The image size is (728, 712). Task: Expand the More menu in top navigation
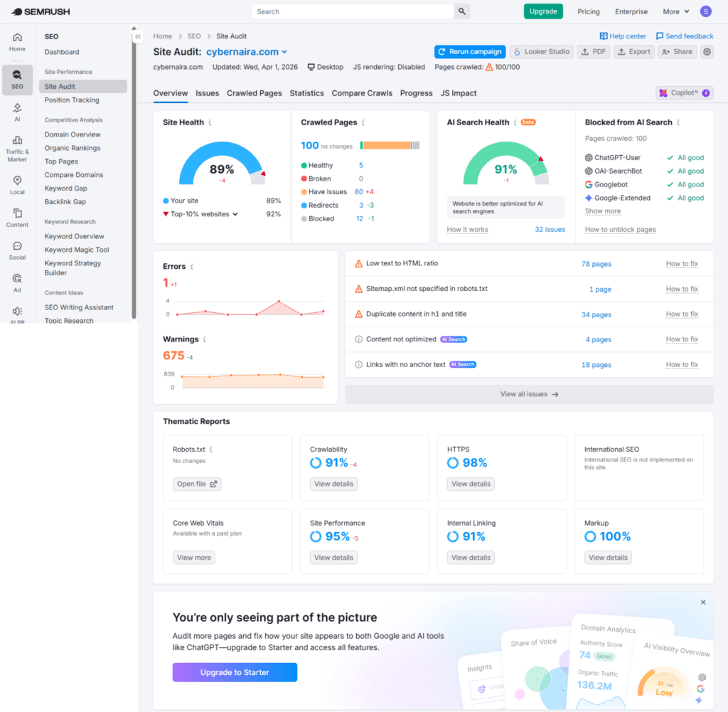pos(675,11)
